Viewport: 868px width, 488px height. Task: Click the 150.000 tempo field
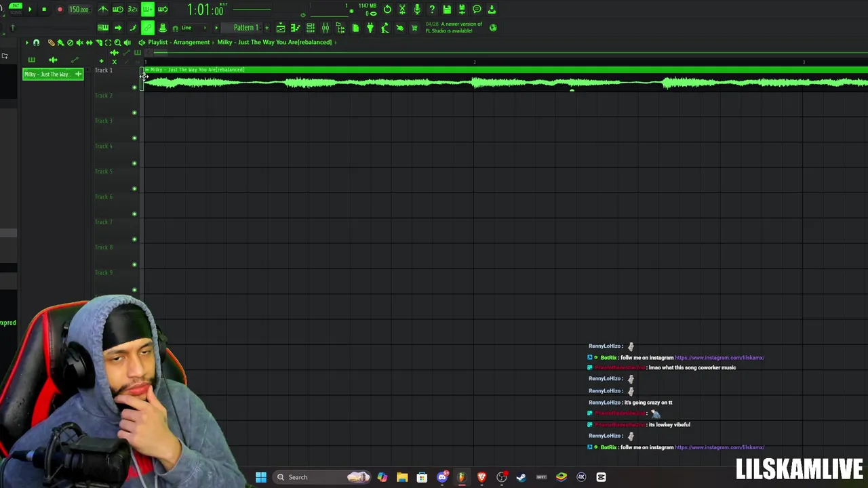pos(79,9)
